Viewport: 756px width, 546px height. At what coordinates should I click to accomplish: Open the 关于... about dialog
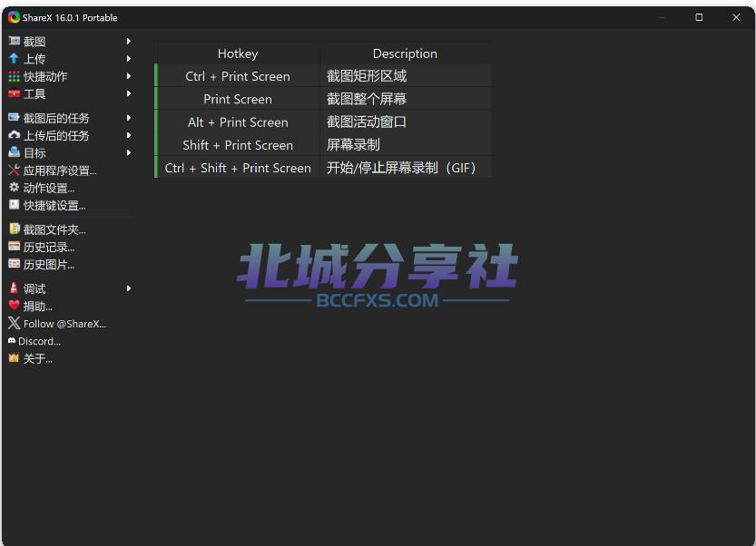tap(71, 358)
